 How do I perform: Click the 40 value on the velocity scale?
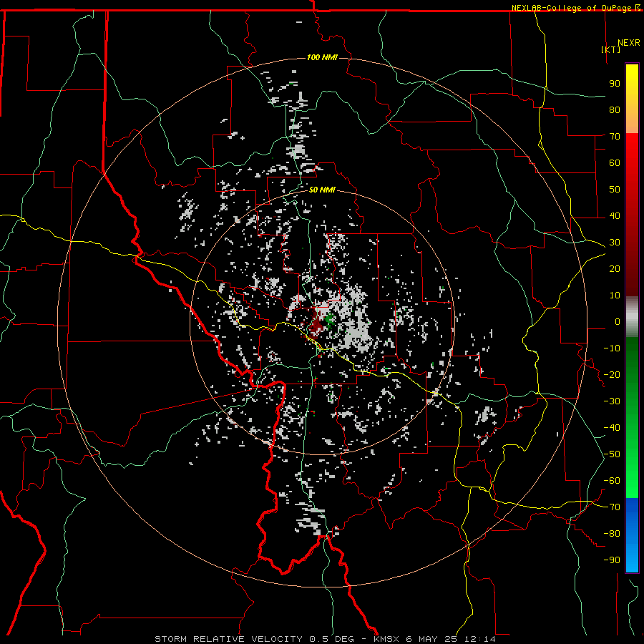coord(615,215)
